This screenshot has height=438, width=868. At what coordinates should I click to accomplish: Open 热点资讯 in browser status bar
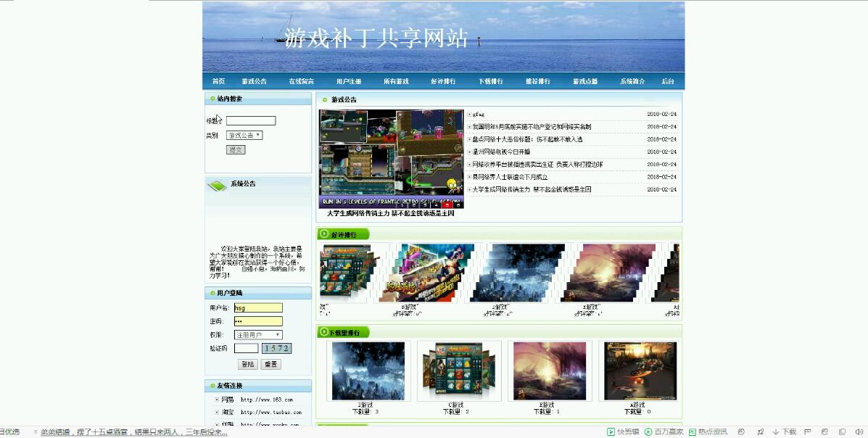708,432
